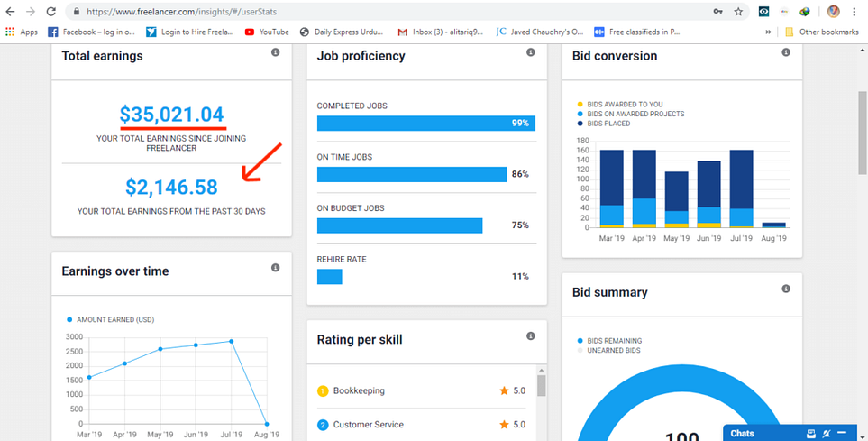Click the On Time Jobs 86% bar
This screenshot has width=868, height=441.
412,175
